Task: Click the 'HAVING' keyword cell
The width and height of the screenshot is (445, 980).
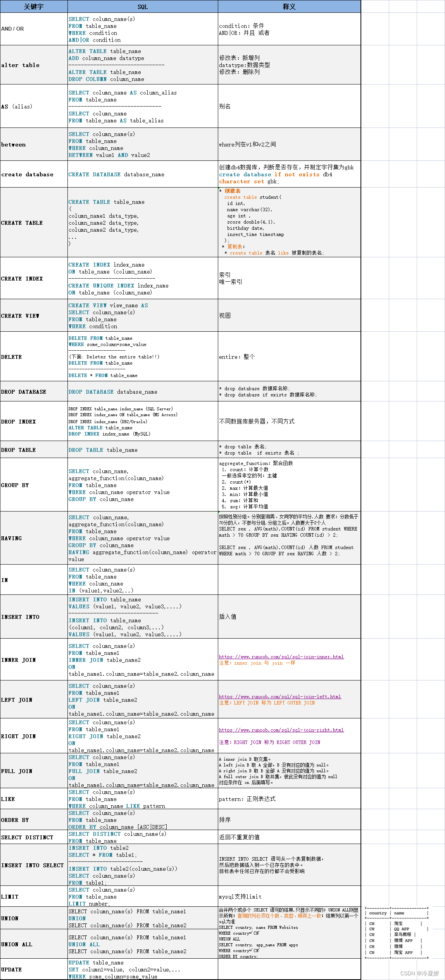Action: (x=34, y=538)
